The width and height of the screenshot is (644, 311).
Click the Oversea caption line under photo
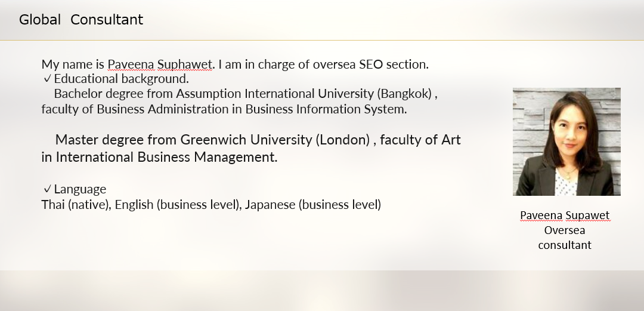(565, 230)
